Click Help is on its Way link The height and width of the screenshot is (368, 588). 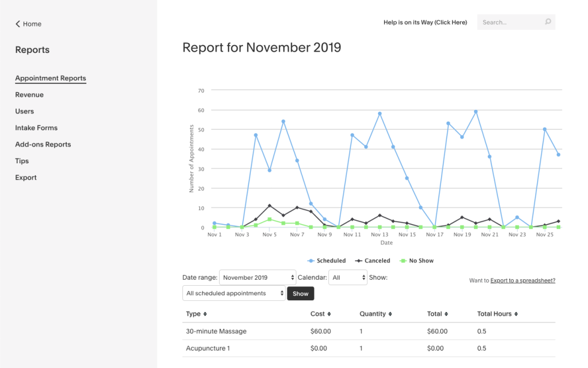tap(425, 22)
